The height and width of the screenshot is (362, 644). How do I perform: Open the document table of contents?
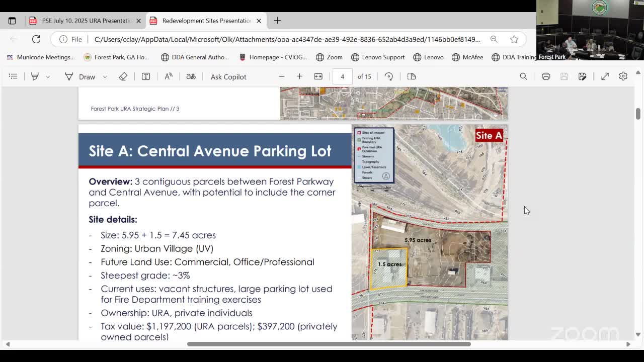[x=13, y=76]
